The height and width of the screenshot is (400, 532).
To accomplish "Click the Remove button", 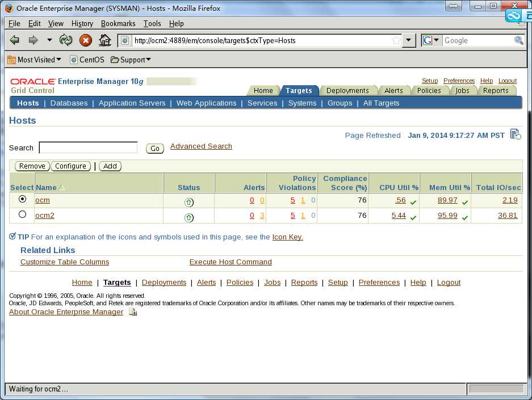I will tap(32, 166).
